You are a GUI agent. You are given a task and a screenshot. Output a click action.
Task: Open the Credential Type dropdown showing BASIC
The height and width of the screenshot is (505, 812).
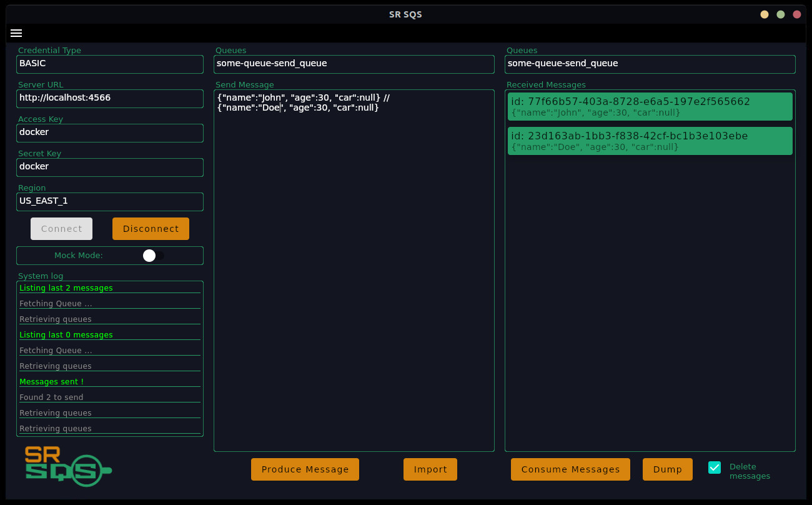point(110,64)
